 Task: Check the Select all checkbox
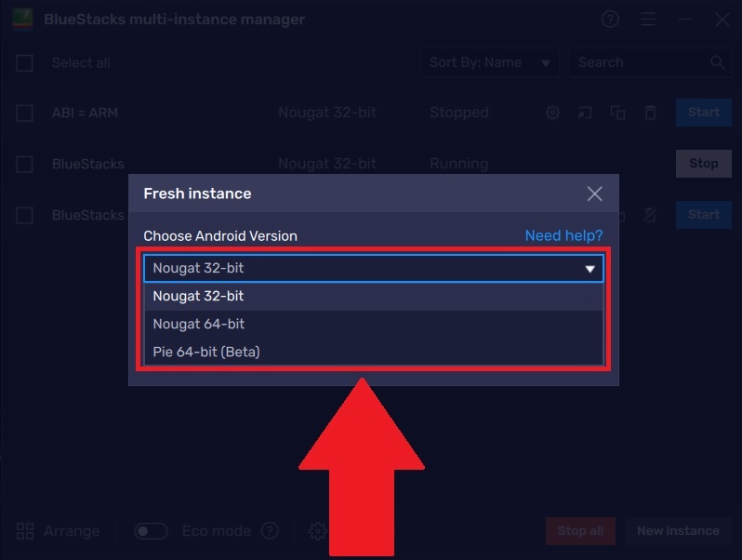click(x=24, y=63)
